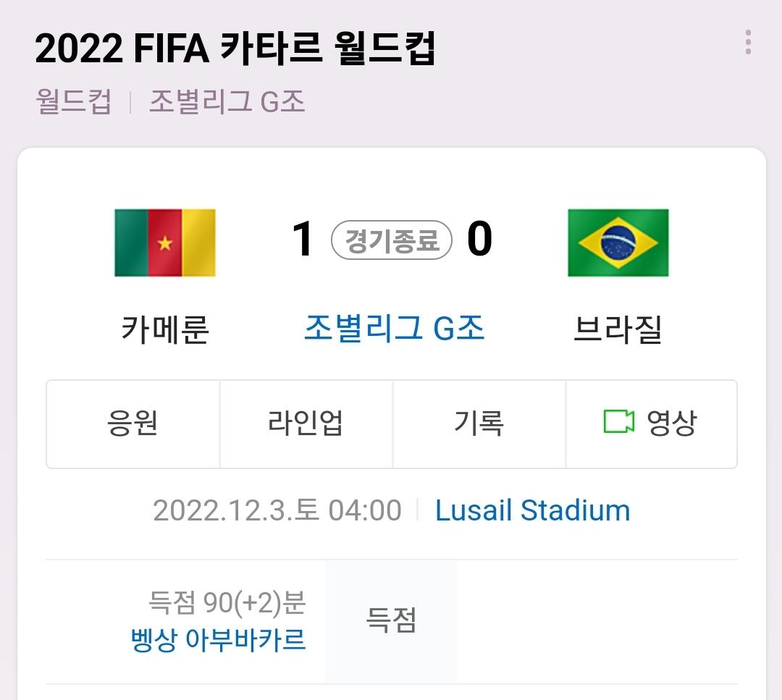Click the 월드컵 breadcrumb at top
Image resolution: width=782 pixels, height=700 pixels.
(73, 101)
